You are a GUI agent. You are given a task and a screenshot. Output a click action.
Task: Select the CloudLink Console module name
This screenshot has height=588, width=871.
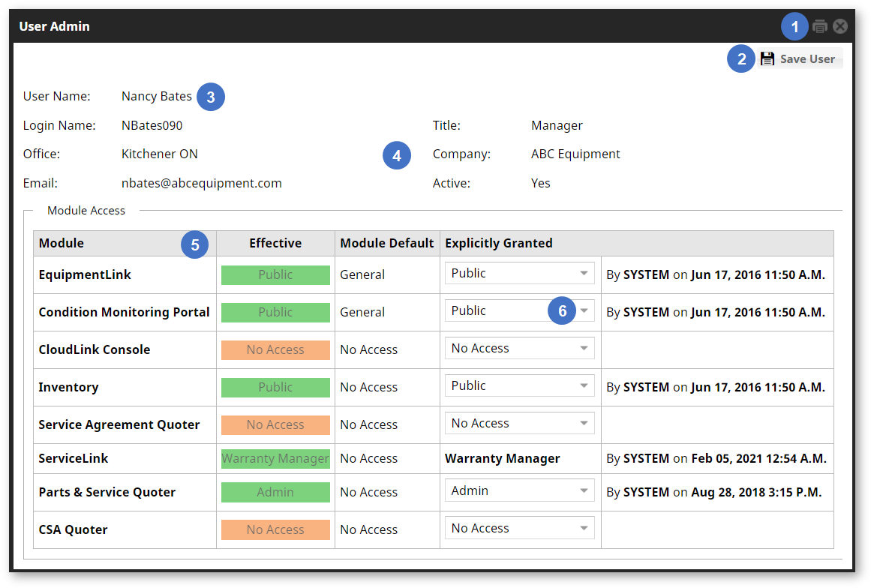click(x=95, y=349)
